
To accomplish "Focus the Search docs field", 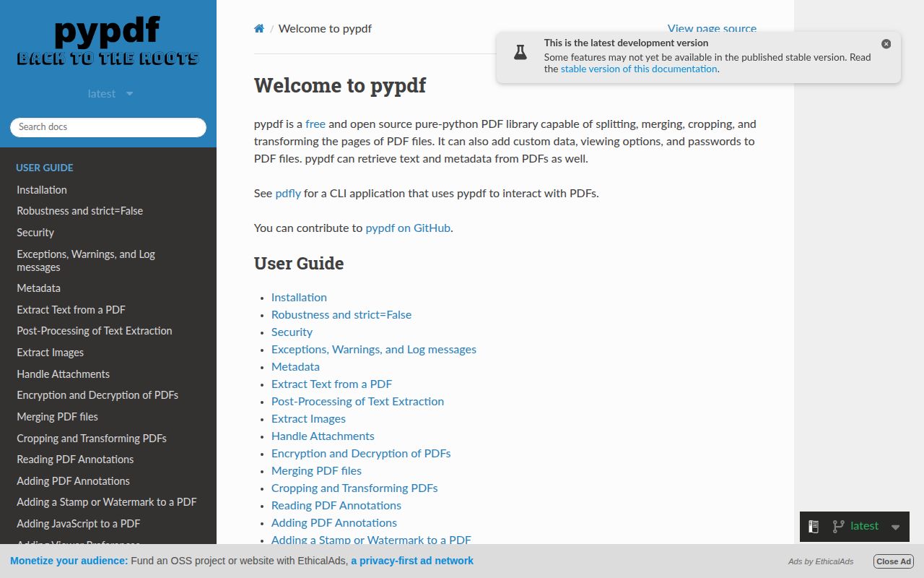I will 108,127.
